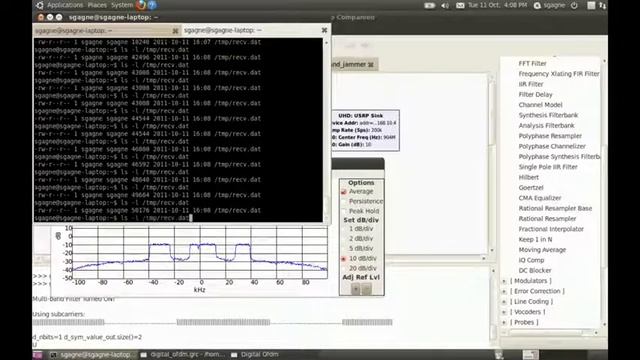Select Single Pole IIR Filter block

coord(548,167)
